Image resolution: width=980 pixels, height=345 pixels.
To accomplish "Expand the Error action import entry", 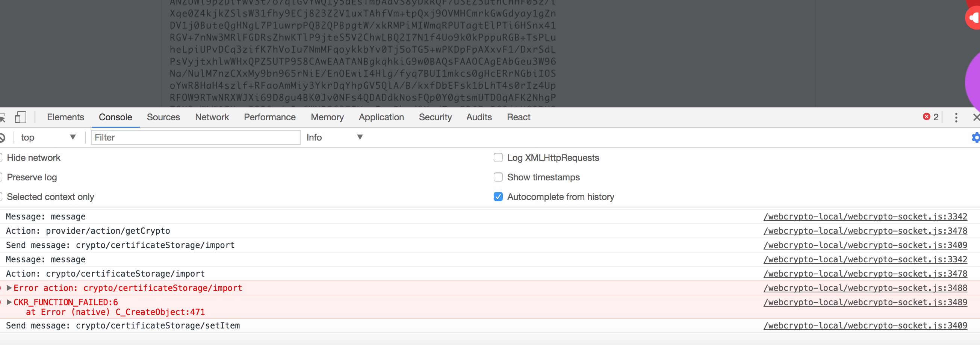I will pyautogui.click(x=9, y=288).
